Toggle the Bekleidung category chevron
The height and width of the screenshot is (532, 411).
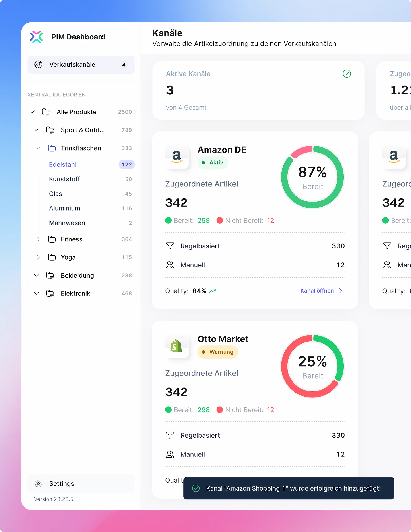tap(36, 275)
